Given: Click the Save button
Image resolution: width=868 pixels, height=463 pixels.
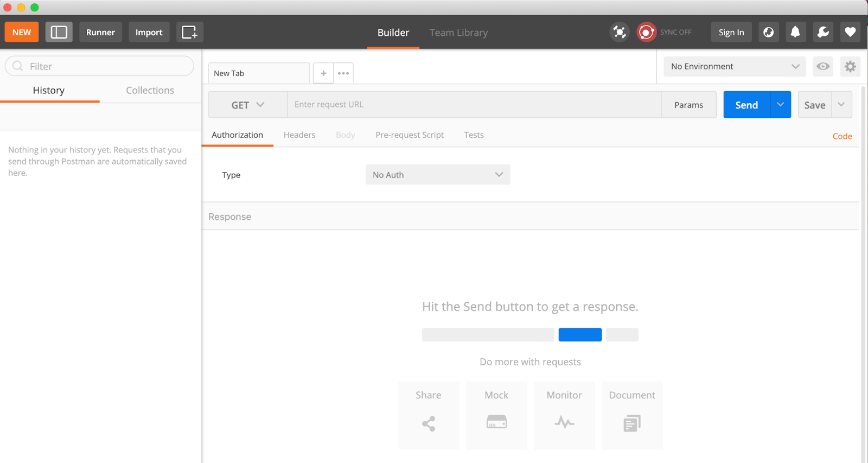Looking at the screenshot, I should pyautogui.click(x=815, y=105).
